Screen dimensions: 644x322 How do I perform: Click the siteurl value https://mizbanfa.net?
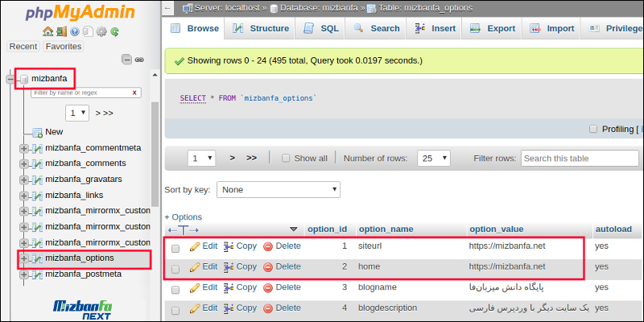507,246
